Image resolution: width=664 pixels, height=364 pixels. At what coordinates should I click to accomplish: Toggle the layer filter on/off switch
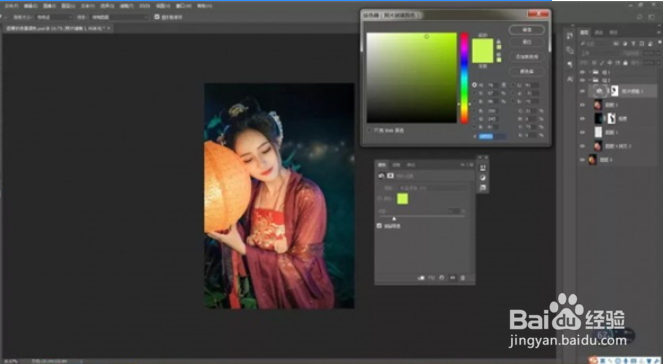click(660, 42)
